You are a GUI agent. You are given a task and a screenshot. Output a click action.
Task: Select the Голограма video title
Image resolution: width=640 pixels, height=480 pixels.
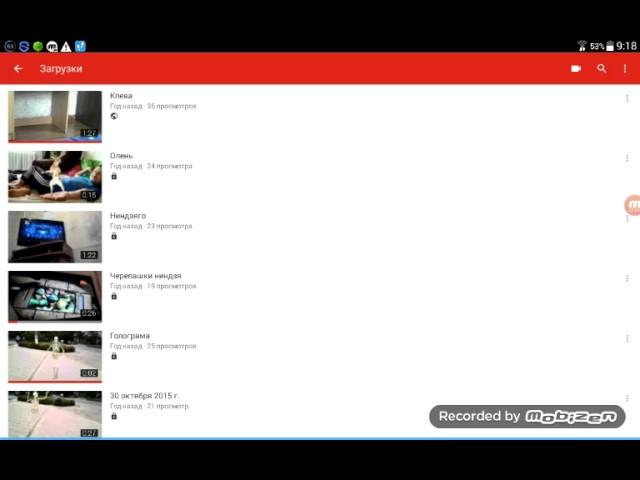pos(130,336)
